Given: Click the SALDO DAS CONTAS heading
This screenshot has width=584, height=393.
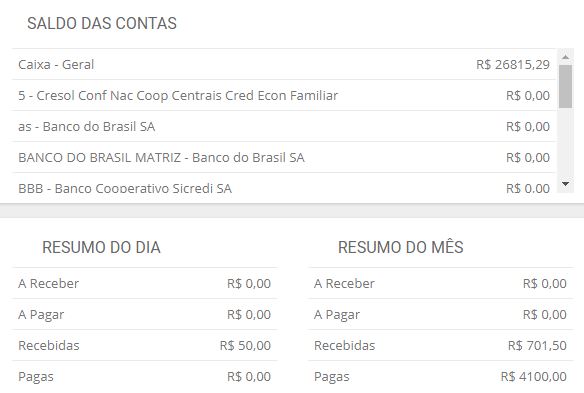Looking at the screenshot, I should [102, 23].
